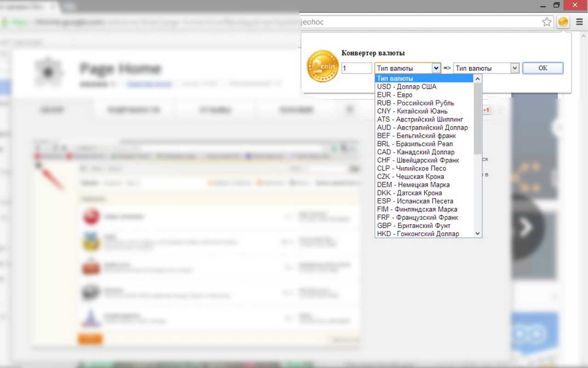Screen dimensions: 588x368
Task: Click the scroll up arrow in currency list
Action: [478, 79]
